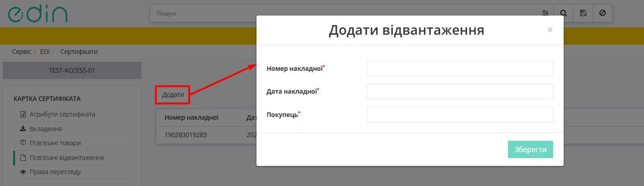Open Атрибути сертифіката section

pos(62,114)
